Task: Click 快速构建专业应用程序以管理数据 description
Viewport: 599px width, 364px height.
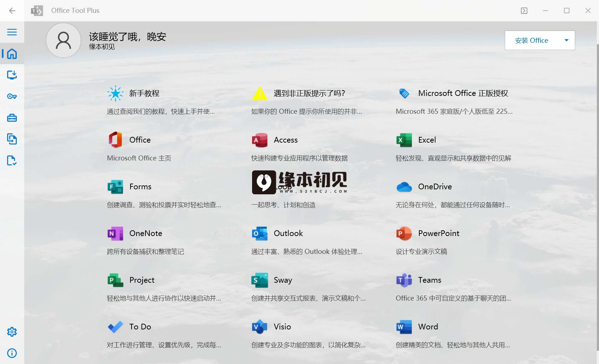Action: 299,158
